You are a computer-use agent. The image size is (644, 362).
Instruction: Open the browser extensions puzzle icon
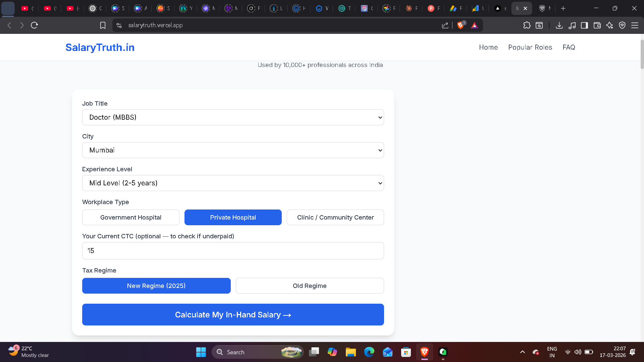527,25
